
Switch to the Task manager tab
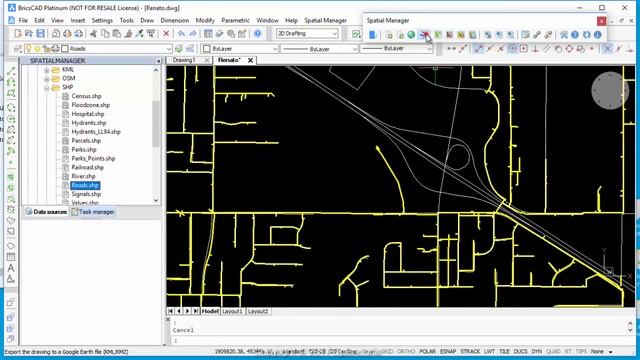[93, 212]
